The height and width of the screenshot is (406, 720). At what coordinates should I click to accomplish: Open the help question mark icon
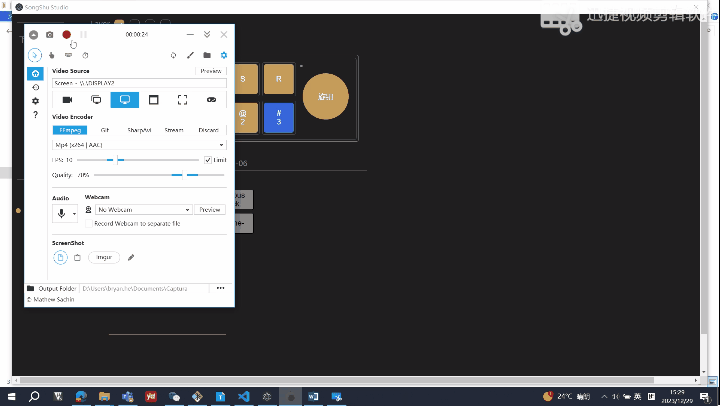[x=36, y=115]
